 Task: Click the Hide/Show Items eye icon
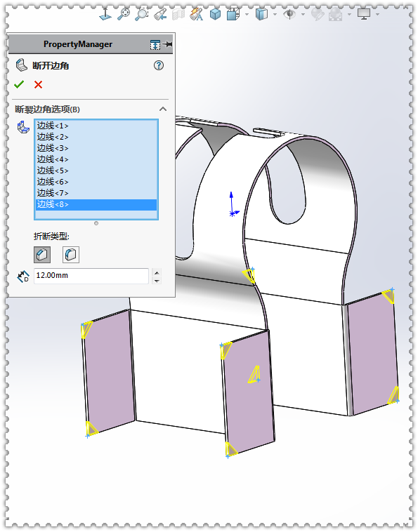point(289,14)
